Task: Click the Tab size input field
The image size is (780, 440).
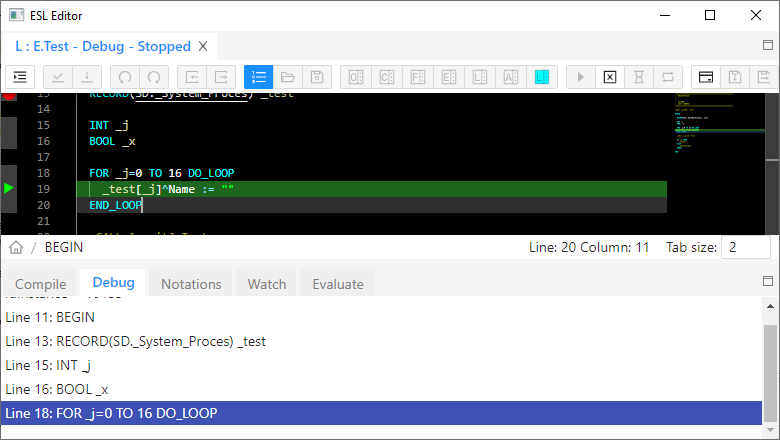Action: pos(745,248)
